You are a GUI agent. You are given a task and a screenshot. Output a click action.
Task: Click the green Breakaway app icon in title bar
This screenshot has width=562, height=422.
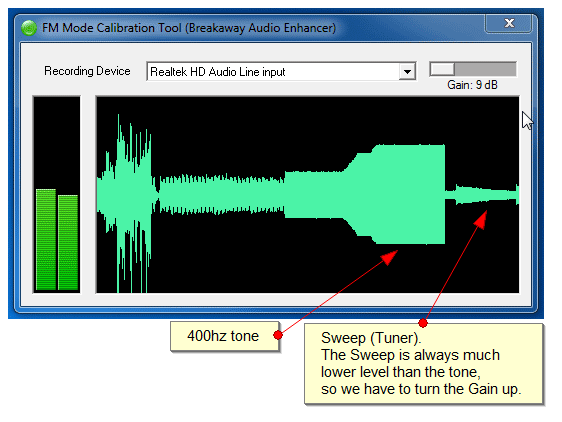coord(29,28)
